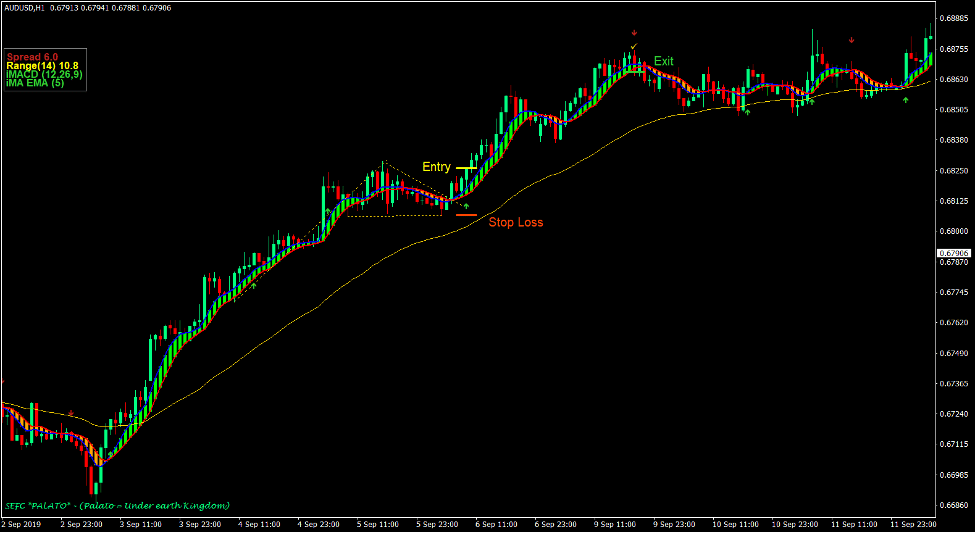977x533 pixels.
Task: Select the rightmost green up arrow signal
Action: (905, 101)
